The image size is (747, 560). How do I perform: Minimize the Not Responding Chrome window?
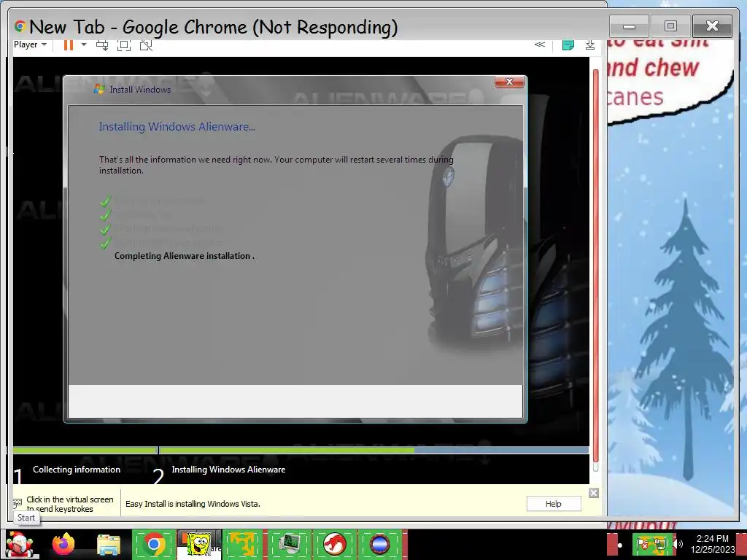629,26
